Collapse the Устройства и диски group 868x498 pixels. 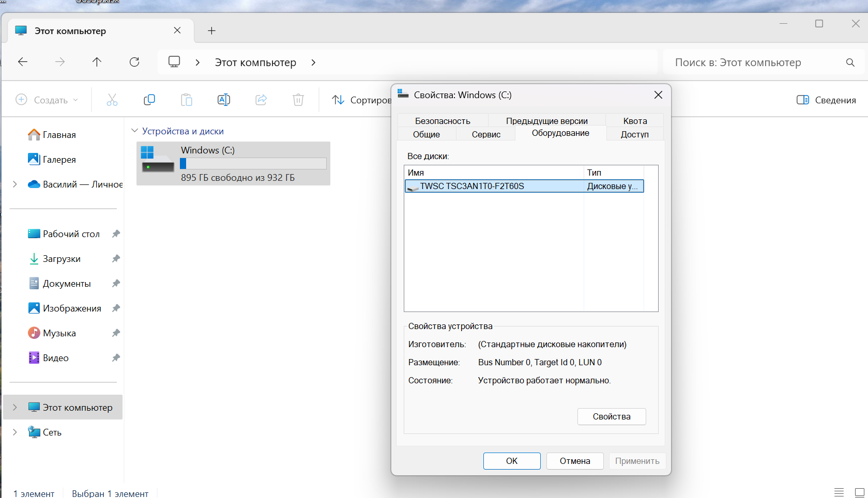[135, 131]
